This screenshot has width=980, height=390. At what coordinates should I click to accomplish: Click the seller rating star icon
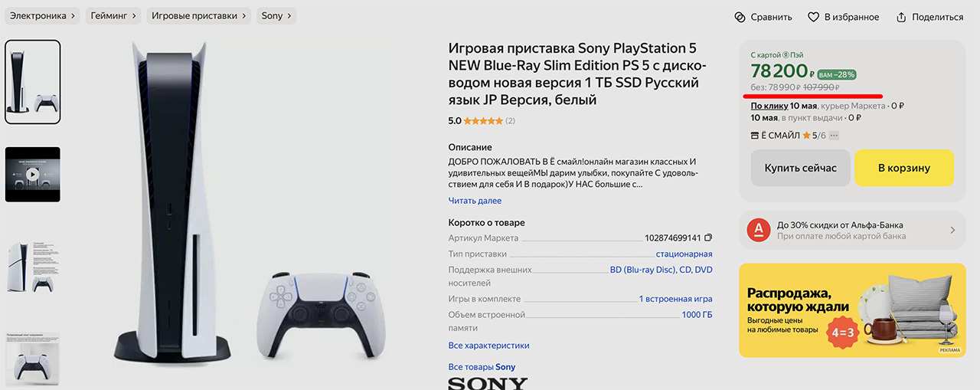click(x=806, y=136)
